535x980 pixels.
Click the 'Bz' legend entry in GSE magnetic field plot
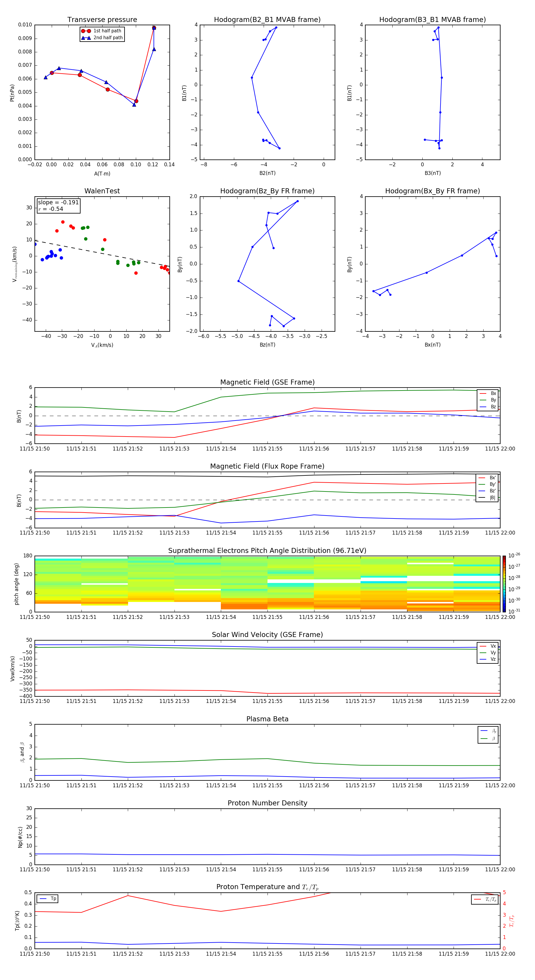[x=488, y=407]
